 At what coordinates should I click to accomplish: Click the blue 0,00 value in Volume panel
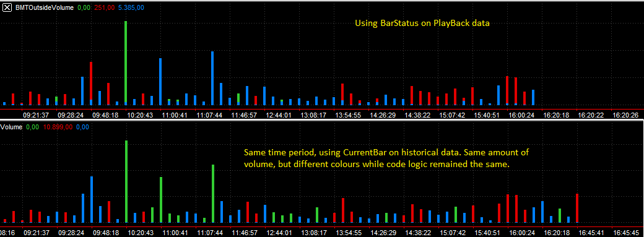(x=82, y=127)
